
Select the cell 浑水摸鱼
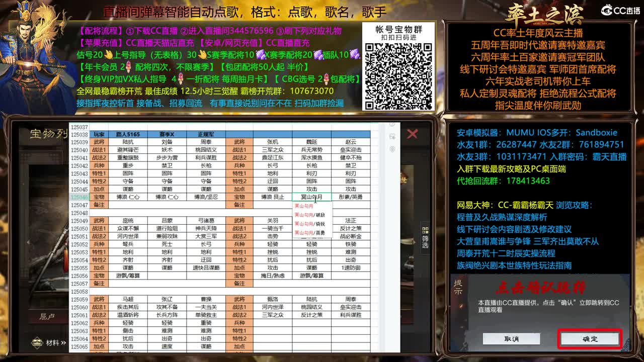pyautogui.click(x=312, y=158)
